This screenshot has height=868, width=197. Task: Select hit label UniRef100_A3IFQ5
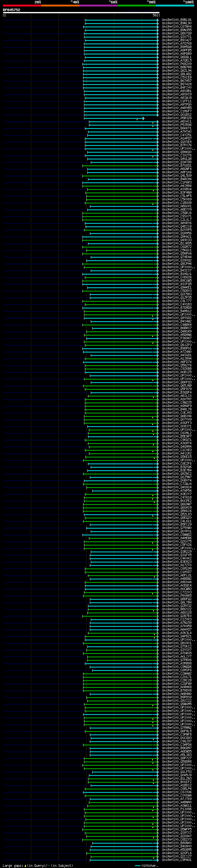tap(177, 284)
